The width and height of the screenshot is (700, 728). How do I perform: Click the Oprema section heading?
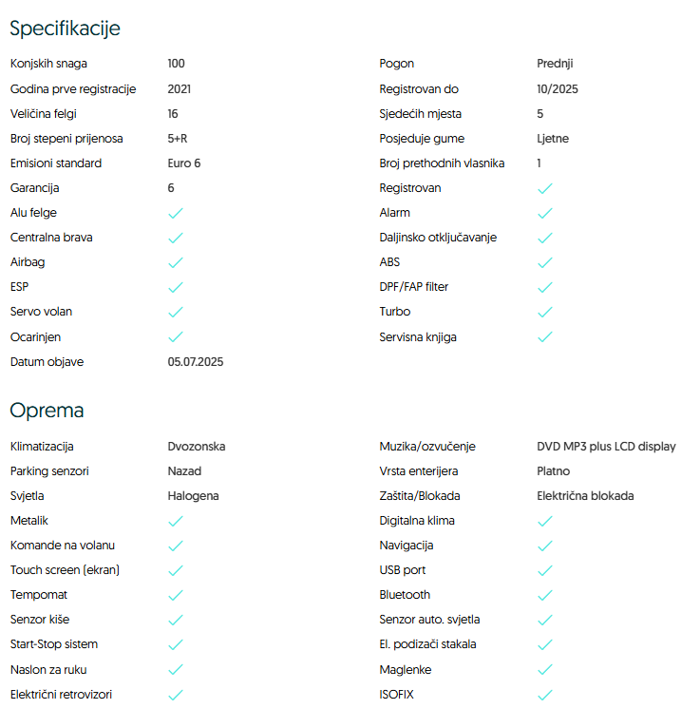coord(47,411)
